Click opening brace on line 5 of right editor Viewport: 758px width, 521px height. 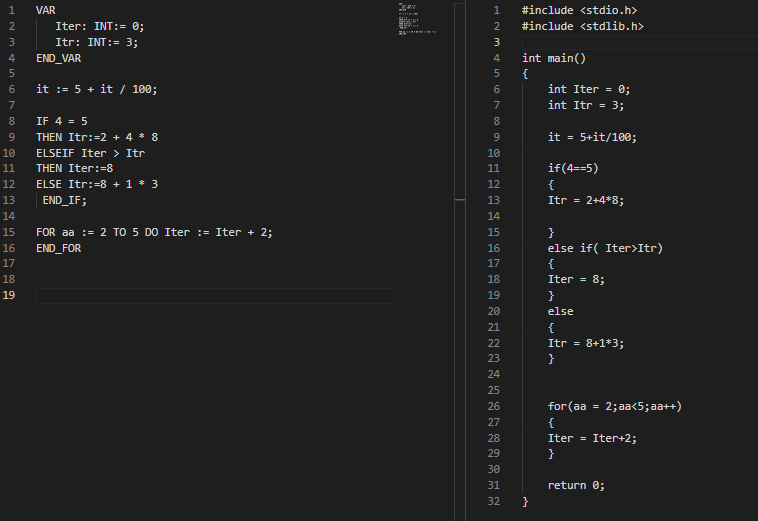click(525, 74)
